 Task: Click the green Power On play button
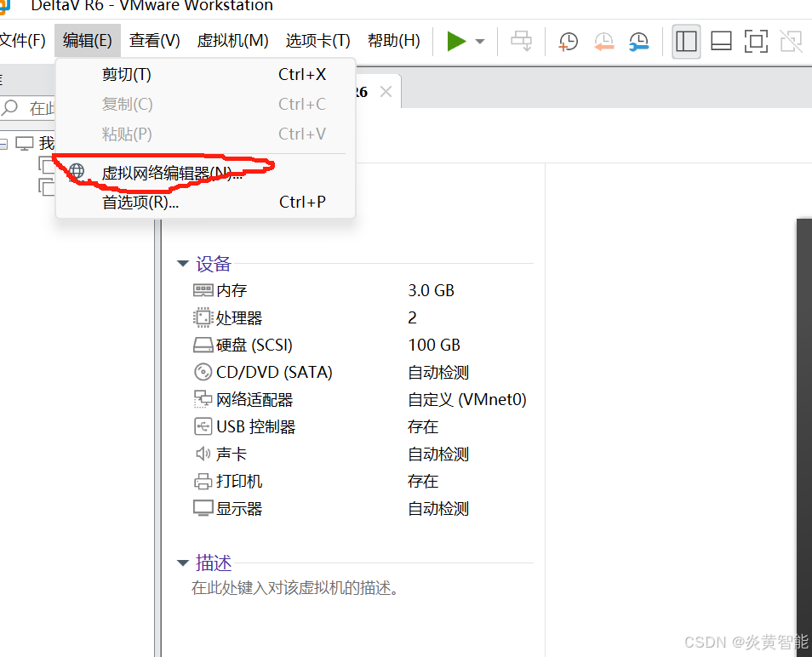point(456,42)
